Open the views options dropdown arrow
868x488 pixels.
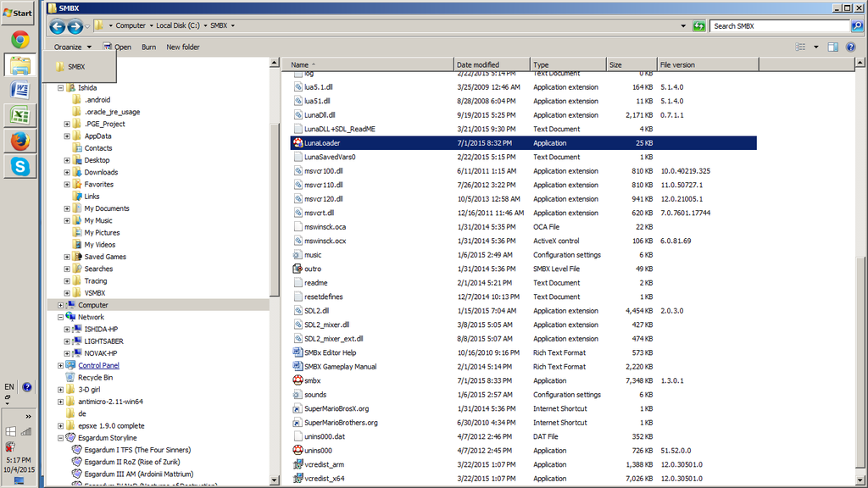816,47
